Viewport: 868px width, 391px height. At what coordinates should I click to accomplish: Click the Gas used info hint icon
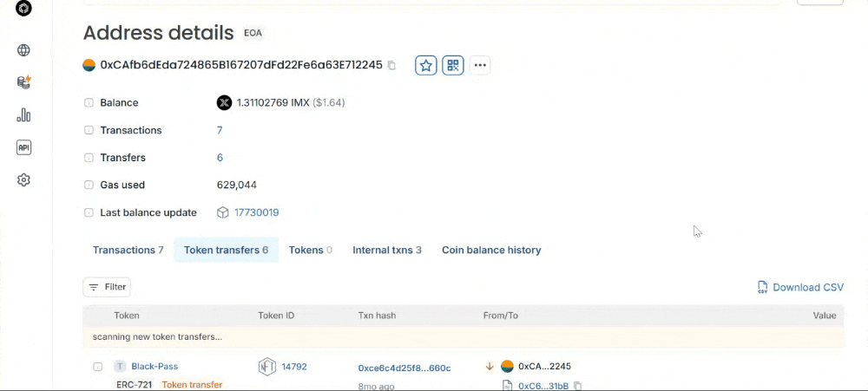click(89, 185)
